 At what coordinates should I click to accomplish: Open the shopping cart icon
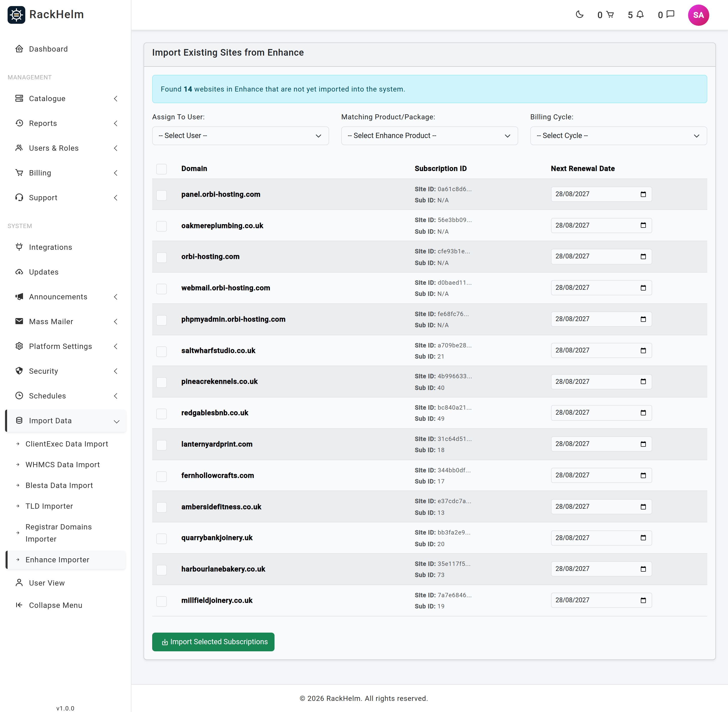pos(610,15)
